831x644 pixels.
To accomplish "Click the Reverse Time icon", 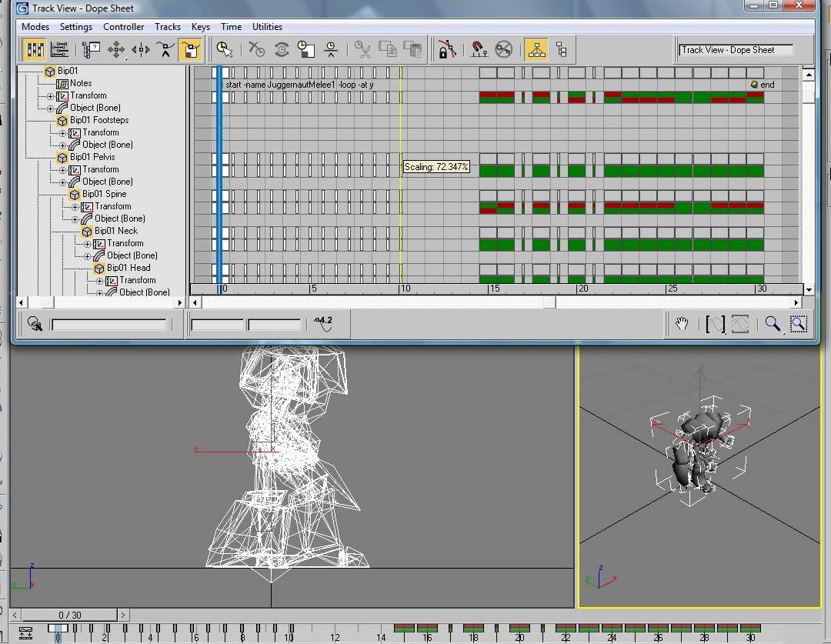I will [282, 50].
